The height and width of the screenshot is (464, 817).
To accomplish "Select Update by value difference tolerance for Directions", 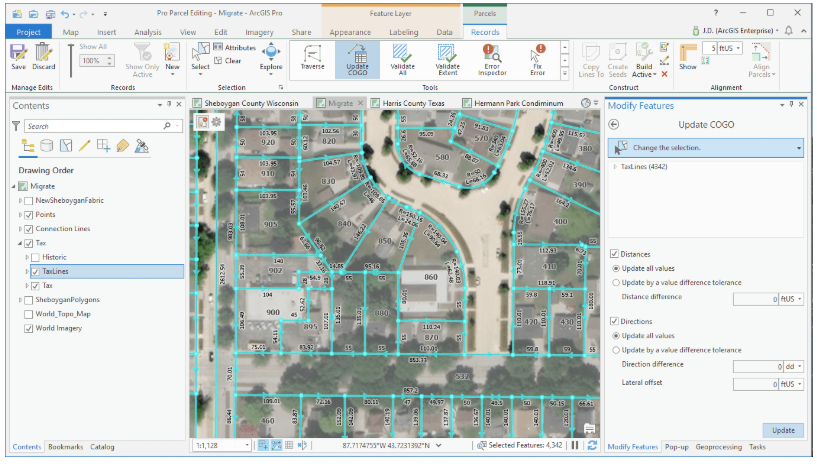I will pyautogui.click(x=614, y=350).
